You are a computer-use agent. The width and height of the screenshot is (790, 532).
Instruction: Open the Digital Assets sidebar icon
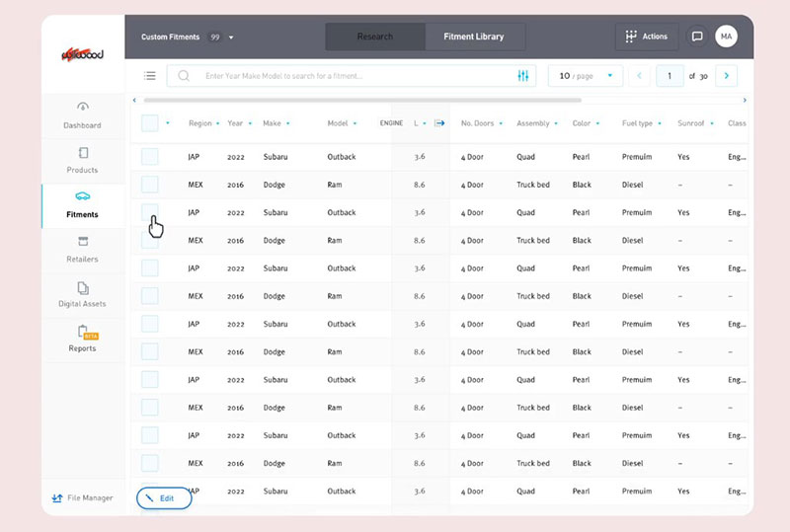tap(83, 287)
